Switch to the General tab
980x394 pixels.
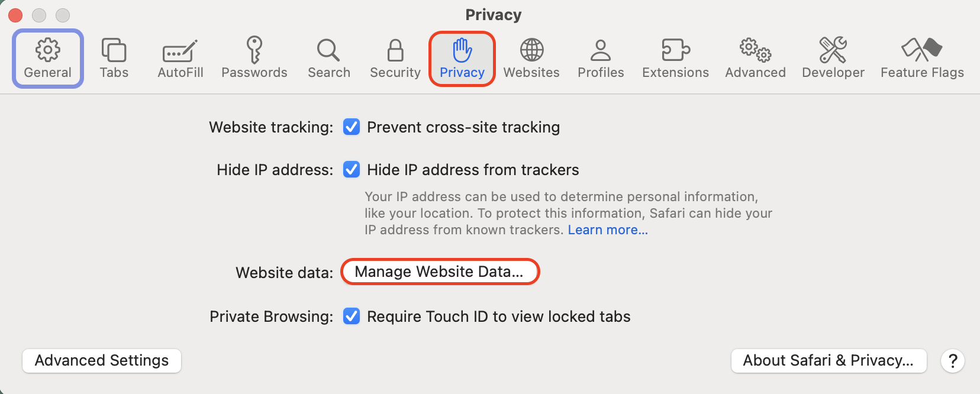[x=47, y=57]
